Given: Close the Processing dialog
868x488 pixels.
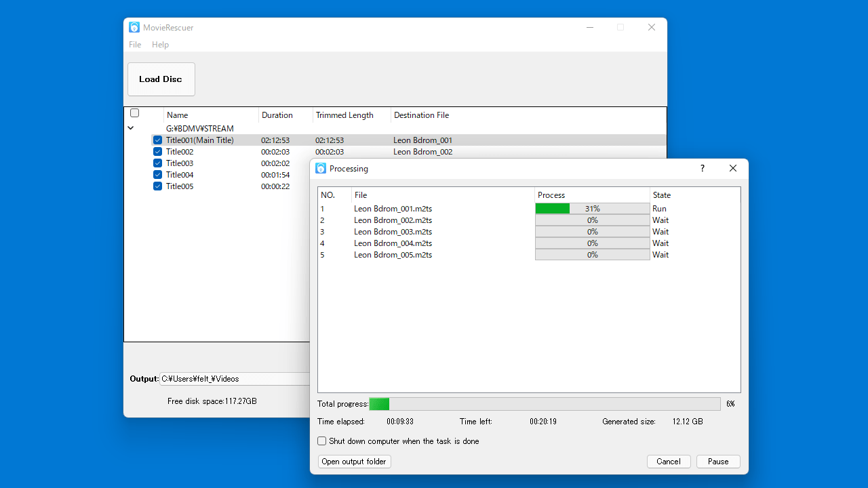Looking at the screenshot, I should 732,168.
